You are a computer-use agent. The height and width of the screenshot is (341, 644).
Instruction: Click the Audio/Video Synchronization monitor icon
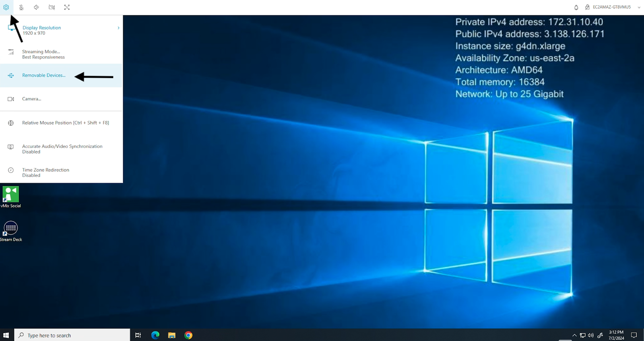(x=11, y=147)
